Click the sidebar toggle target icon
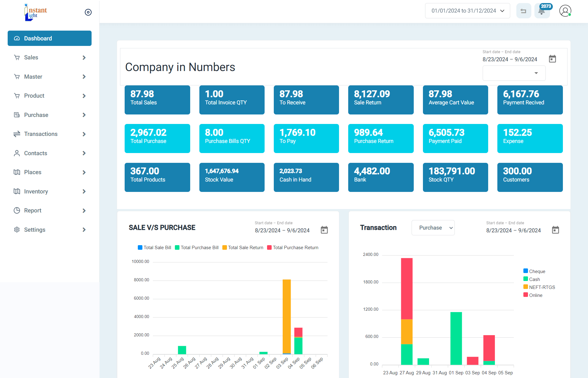 (x=88, y=12)
